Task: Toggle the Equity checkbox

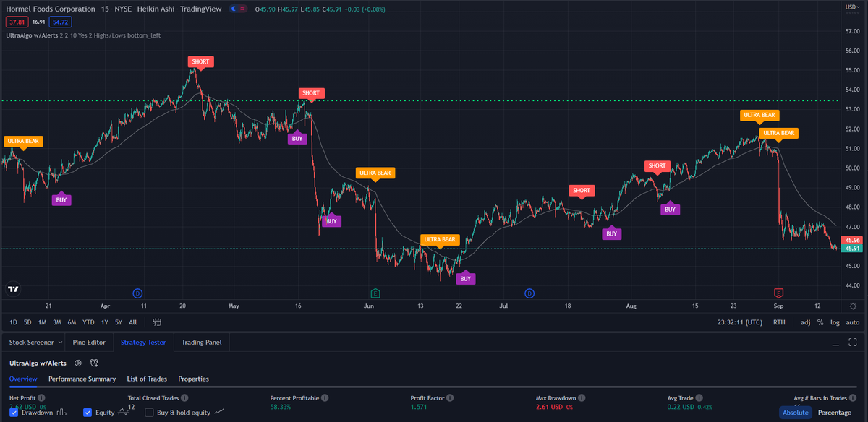Action: coord(88,413)
